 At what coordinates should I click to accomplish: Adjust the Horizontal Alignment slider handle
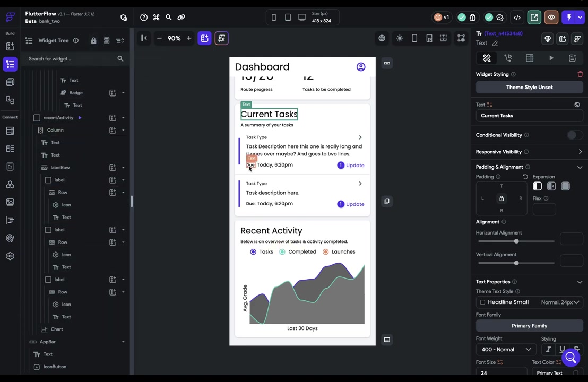pos(516,241)
